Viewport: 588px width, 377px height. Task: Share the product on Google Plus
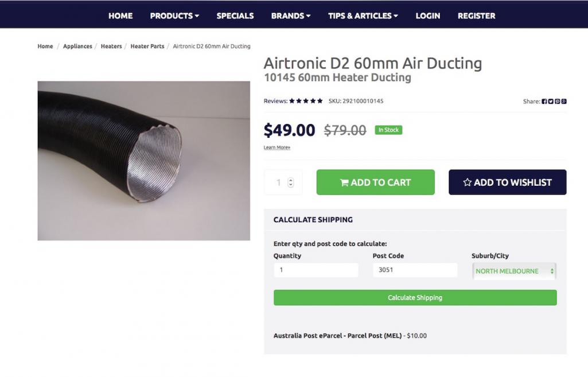tap(564, 102)
